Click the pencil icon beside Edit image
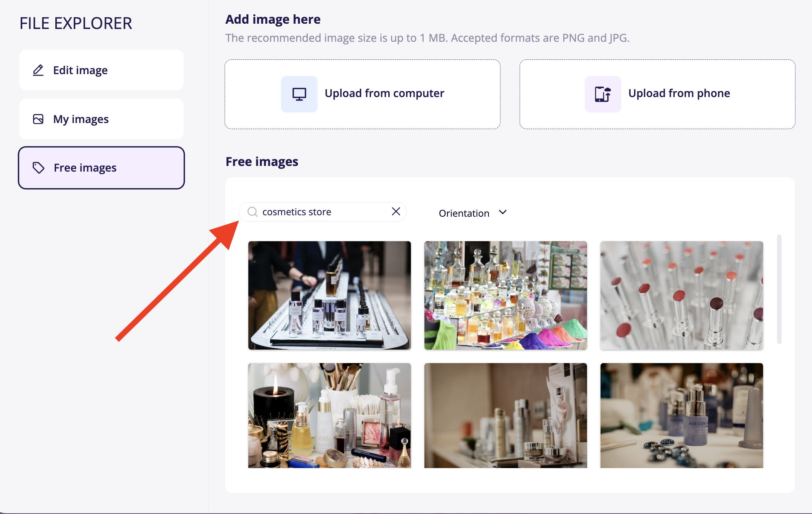Screen dimensions: 812x514 38,70
